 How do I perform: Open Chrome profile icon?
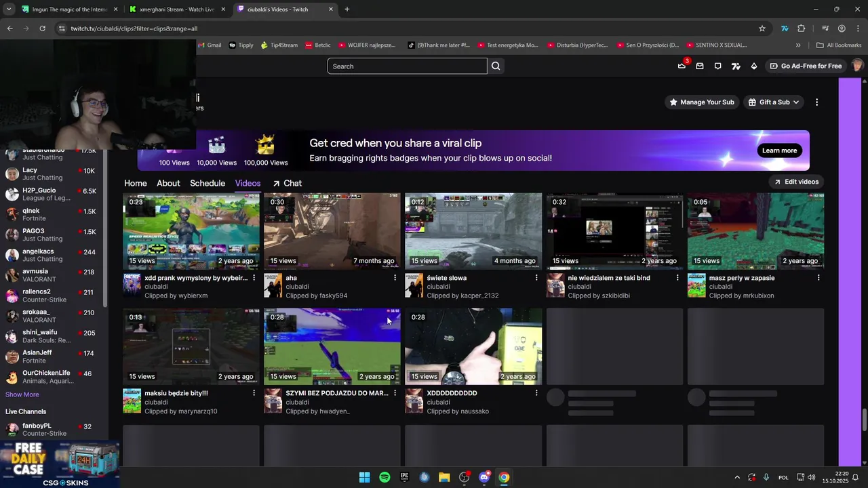[842, 28]
